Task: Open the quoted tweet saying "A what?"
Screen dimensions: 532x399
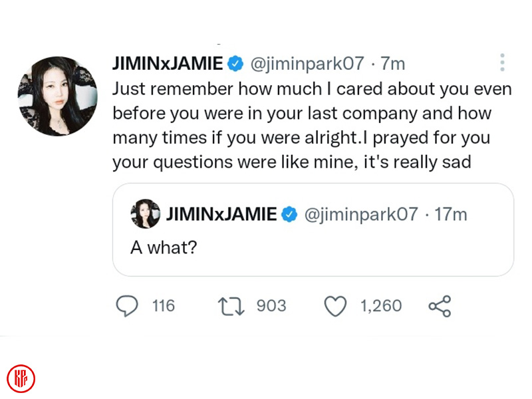Action: 313,247
